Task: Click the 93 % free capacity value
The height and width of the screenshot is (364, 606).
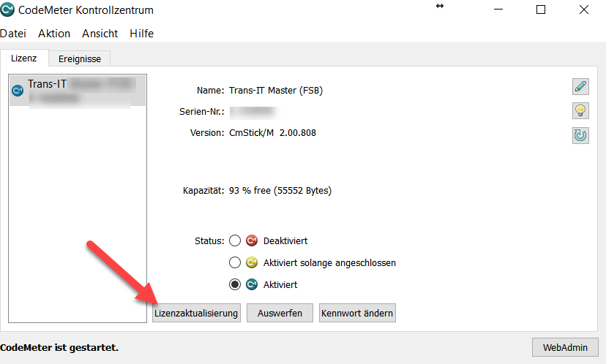Action: [280, 191]
